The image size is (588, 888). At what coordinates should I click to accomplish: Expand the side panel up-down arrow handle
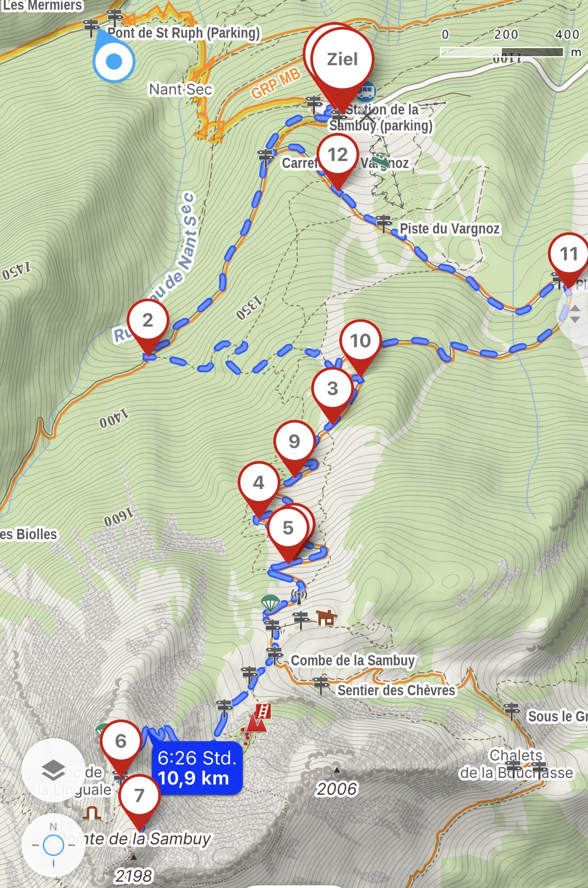pos(575,314)
